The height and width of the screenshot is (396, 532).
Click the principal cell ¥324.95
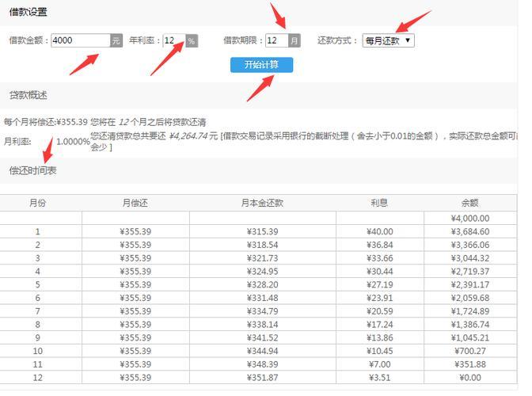(x=263, y=272)
